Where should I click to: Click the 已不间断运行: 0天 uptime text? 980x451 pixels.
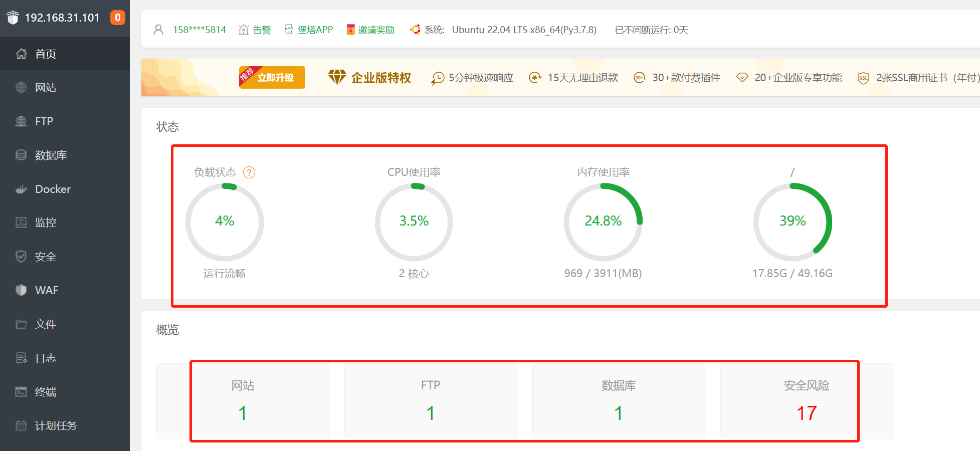[x=652, y=30]
